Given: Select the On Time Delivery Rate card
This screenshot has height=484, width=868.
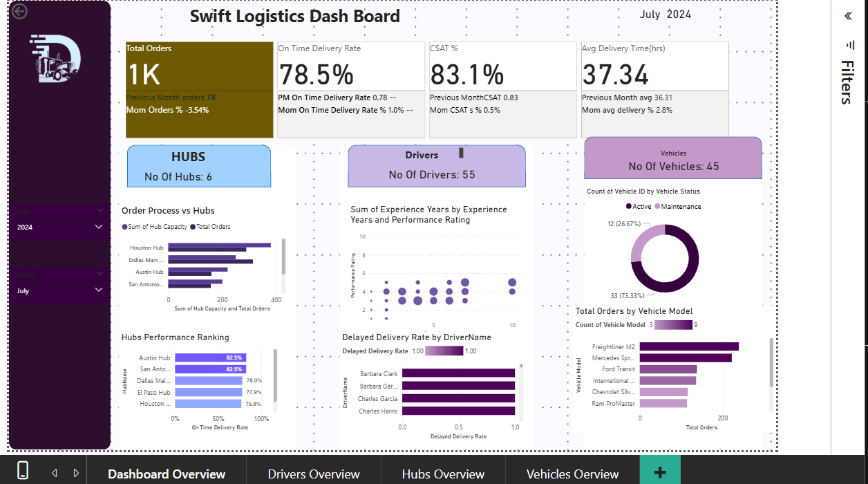Looking at the screenshot, I should (351, 90).
